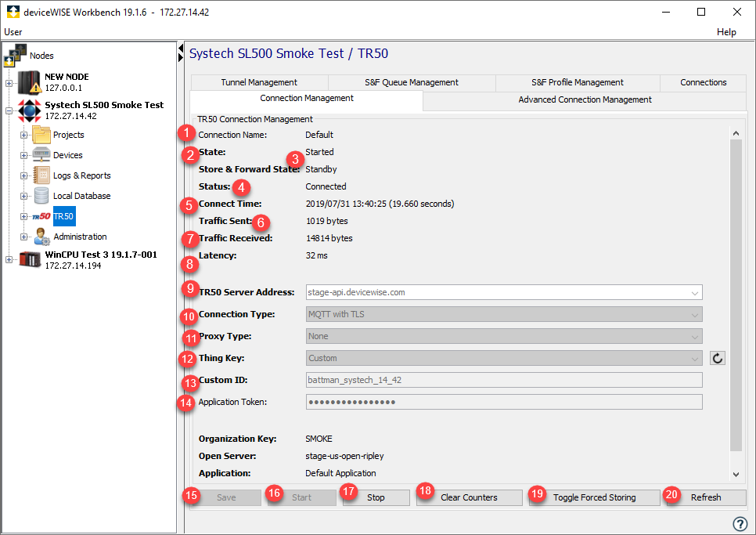Screen dimensions: 756x535
Task: Click the scrollbar down arrow
Action: pos(736,474)
